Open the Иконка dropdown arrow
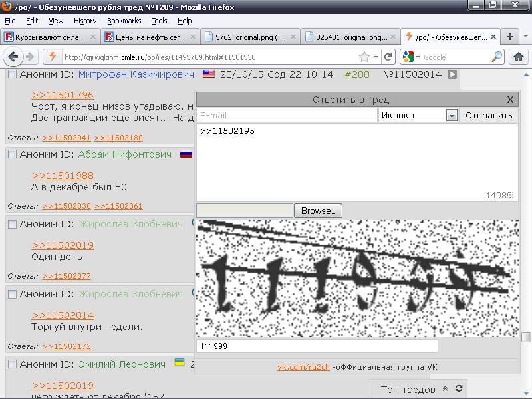The width and height of the screenshot is (532, 399). click(452, 115)
